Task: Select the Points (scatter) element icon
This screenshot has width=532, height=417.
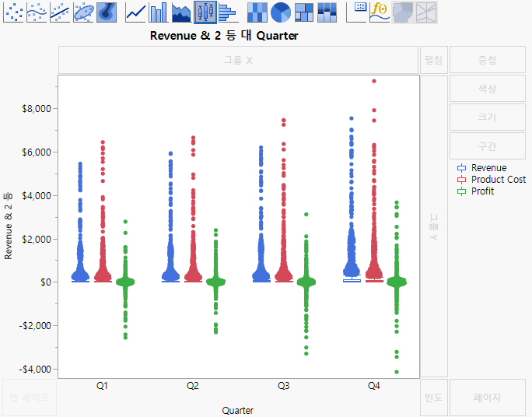Action: coord(13,12)
